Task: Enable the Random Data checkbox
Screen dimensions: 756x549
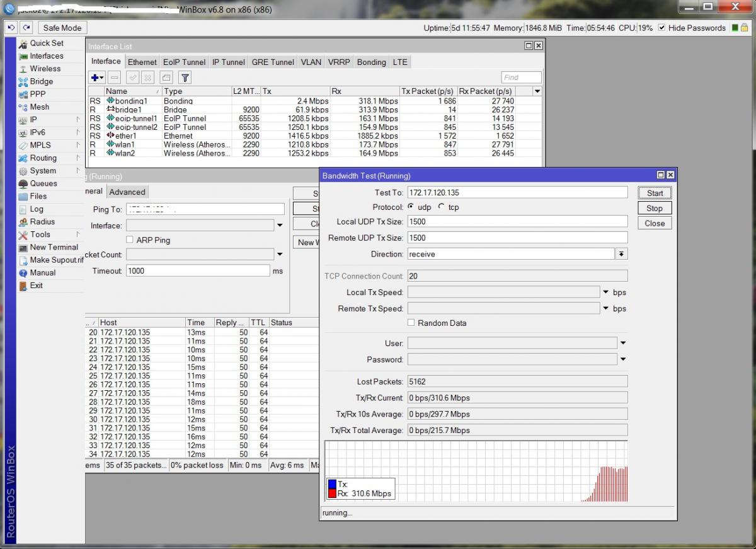Action: pos(411,323)
